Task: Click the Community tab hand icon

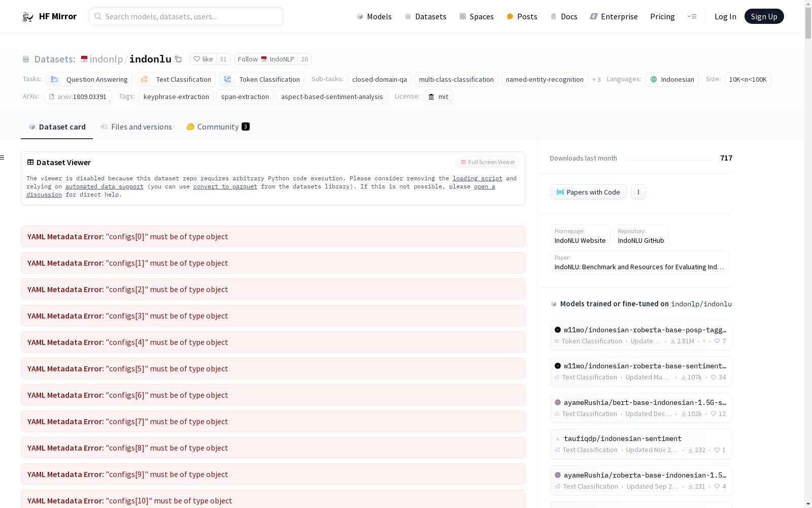Action: (x=190, y=127)
